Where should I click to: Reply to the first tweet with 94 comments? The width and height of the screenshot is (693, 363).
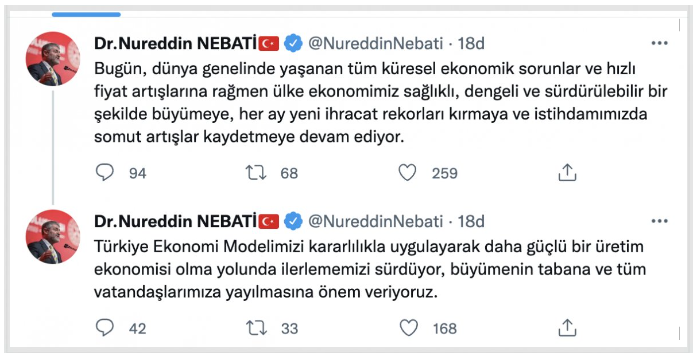click(105, 172)
